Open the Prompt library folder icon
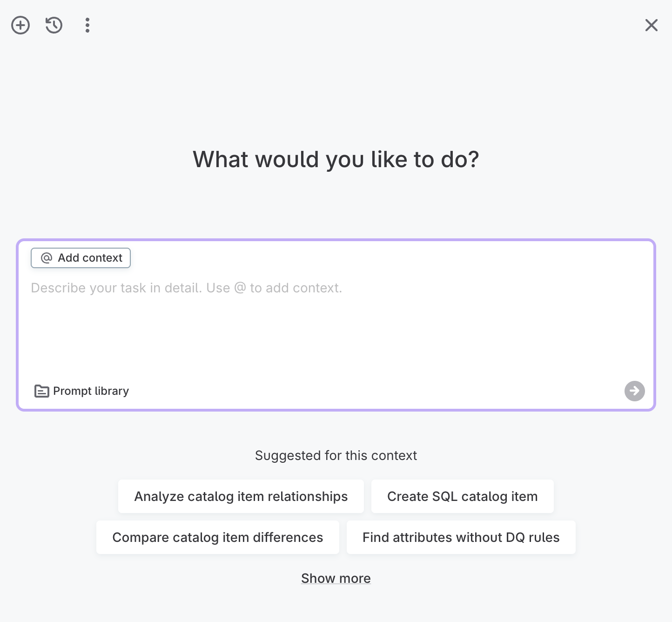The width and height of the screenshot is (672, 622). (x=41, y=391)
